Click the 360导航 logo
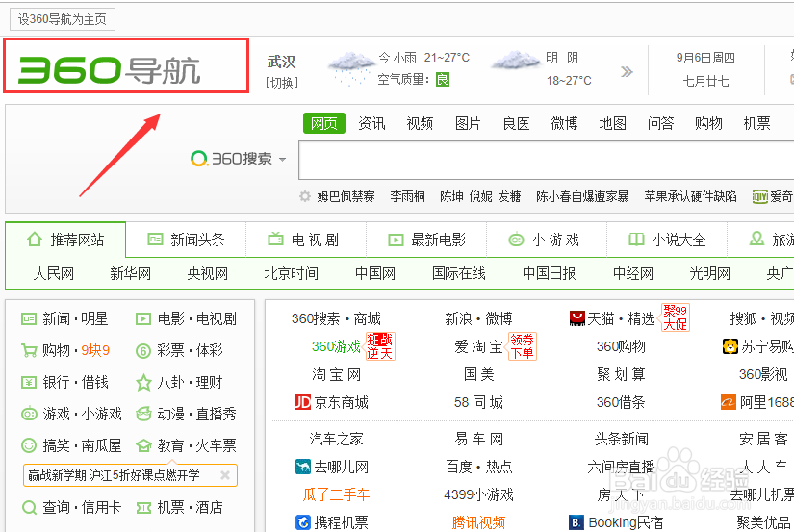Image resolution: width=794 pixels, height=532 pixels. tap(110, 70)
